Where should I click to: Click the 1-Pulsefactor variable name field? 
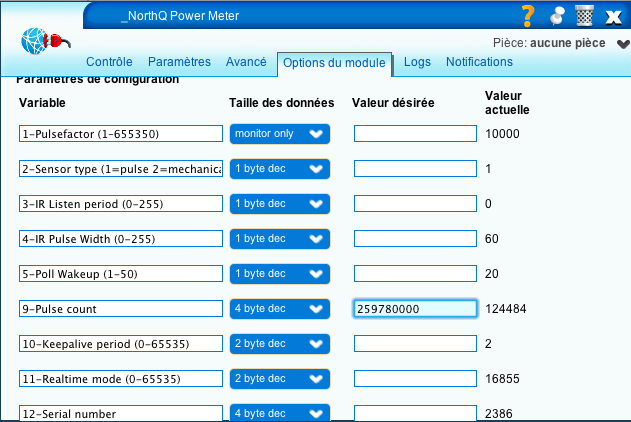click(x=121, y=134)
